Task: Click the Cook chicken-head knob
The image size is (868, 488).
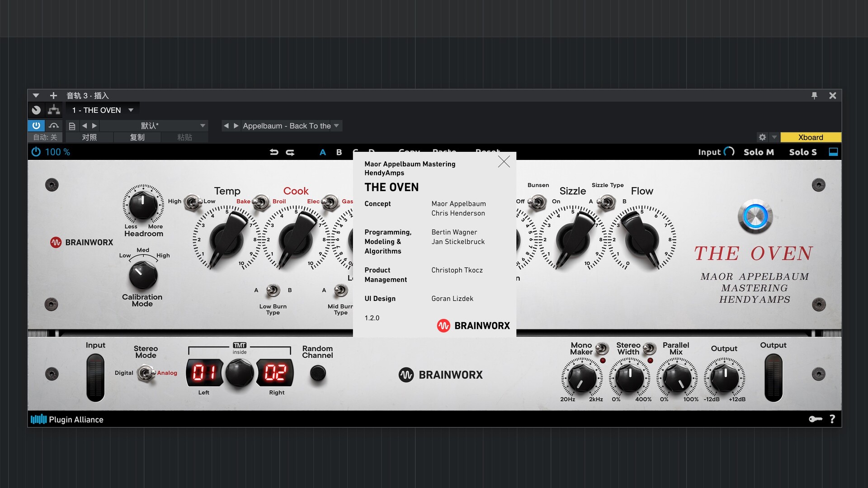Action: 296,239
